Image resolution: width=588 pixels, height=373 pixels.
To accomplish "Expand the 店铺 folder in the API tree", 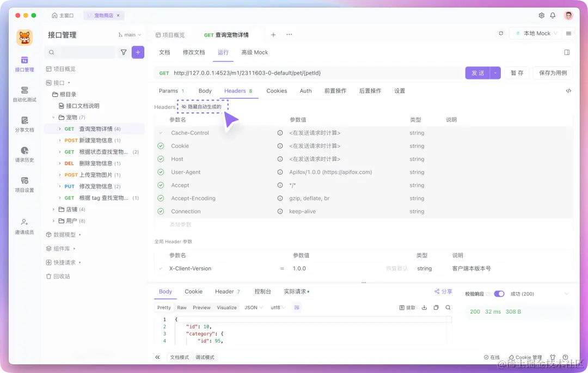I will 72,209.
